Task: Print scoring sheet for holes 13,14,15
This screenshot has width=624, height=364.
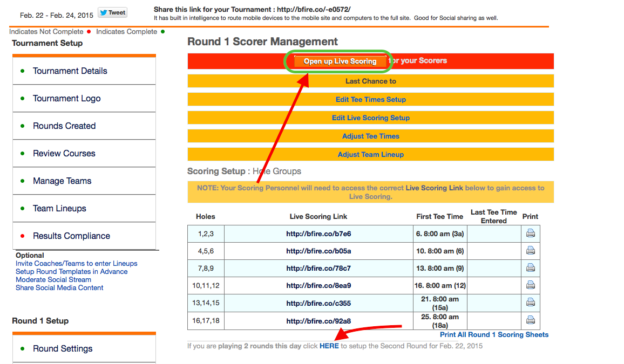Action: (x=530, y=303)
